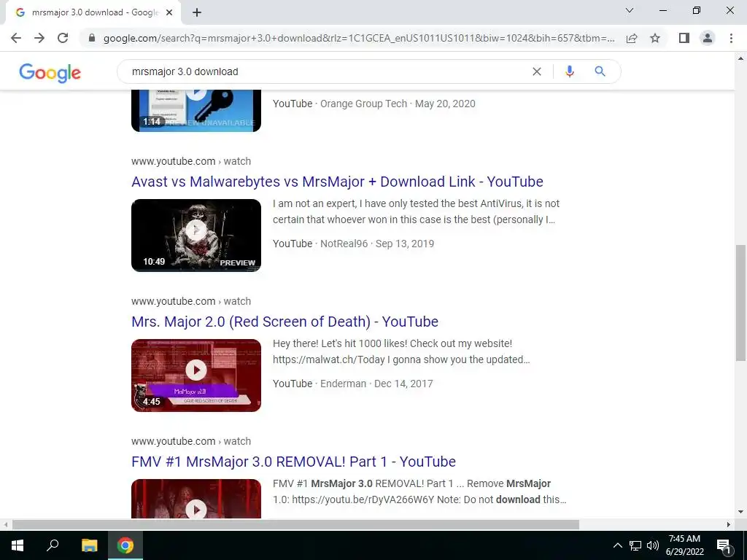Play the 10:49 Avast video thumbnail
Viewport: 747px width, 560px height.
click(x=196, y=236)
